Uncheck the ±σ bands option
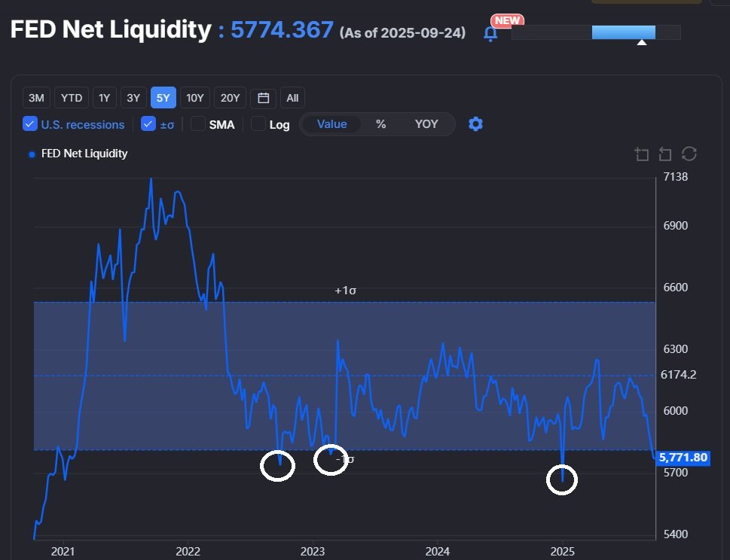 [x=148, y=123]
